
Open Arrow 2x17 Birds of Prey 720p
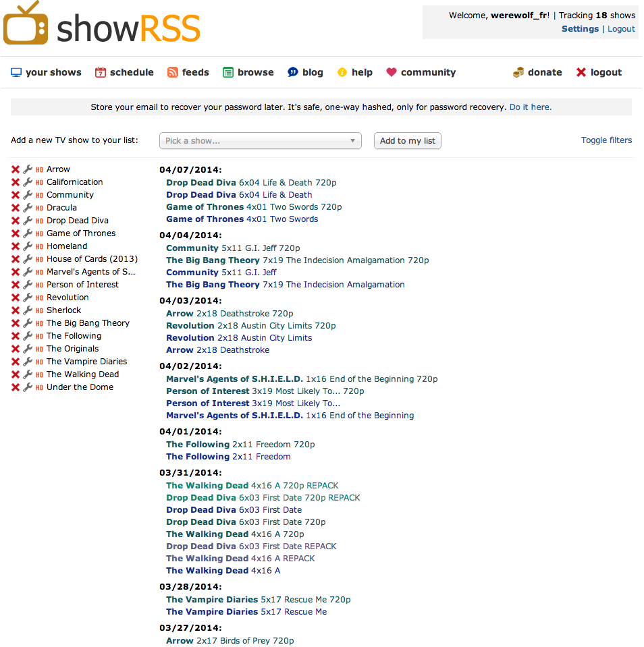point(230,641)
